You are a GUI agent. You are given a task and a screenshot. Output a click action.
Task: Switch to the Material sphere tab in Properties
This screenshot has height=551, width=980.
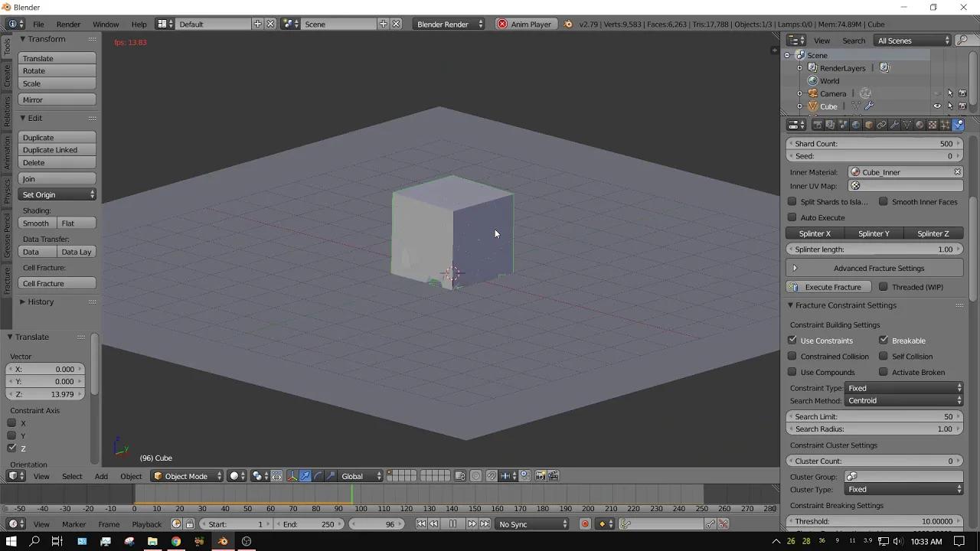point(919,125)
